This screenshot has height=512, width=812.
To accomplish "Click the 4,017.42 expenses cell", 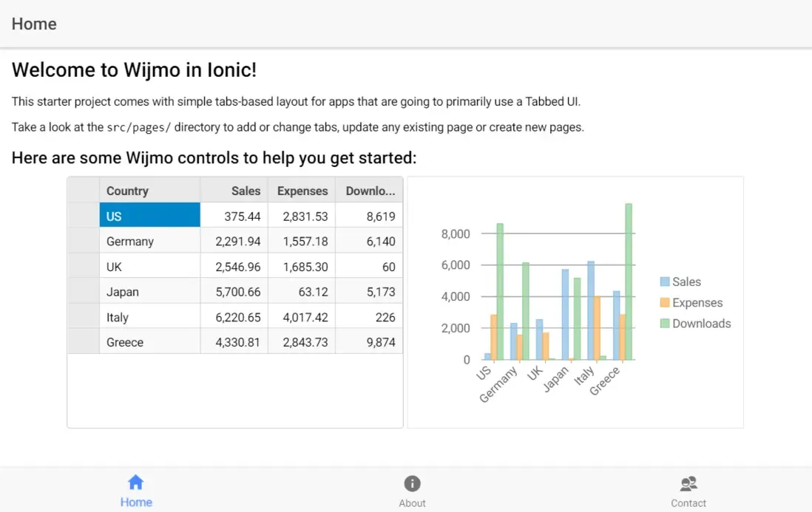I will [302, 316].
